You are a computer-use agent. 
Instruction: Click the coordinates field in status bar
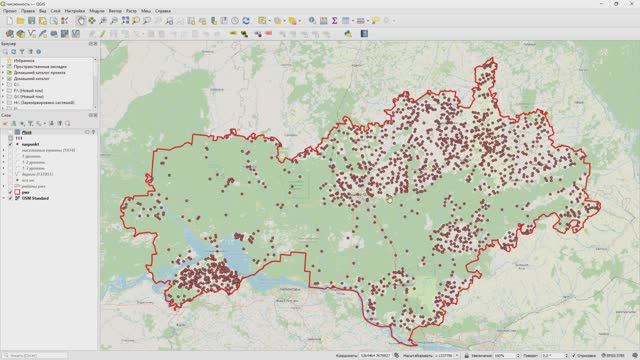coord(376,356)
